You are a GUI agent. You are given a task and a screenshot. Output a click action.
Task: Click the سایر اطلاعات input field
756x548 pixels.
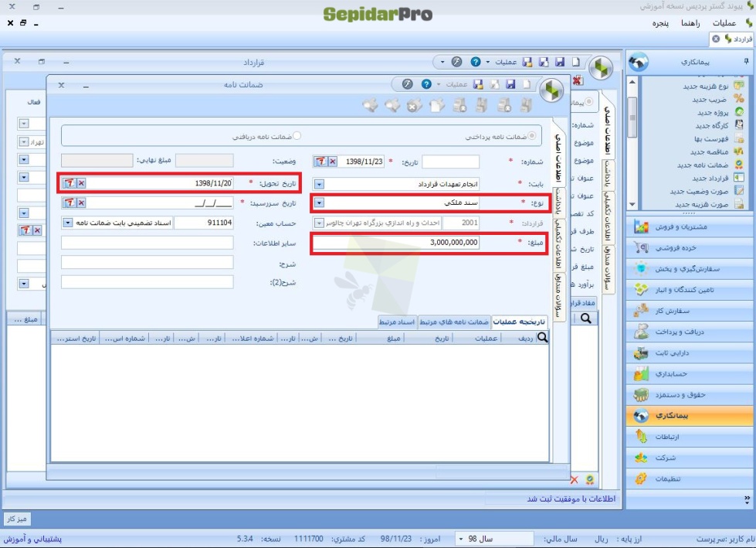tap(147, 243)
